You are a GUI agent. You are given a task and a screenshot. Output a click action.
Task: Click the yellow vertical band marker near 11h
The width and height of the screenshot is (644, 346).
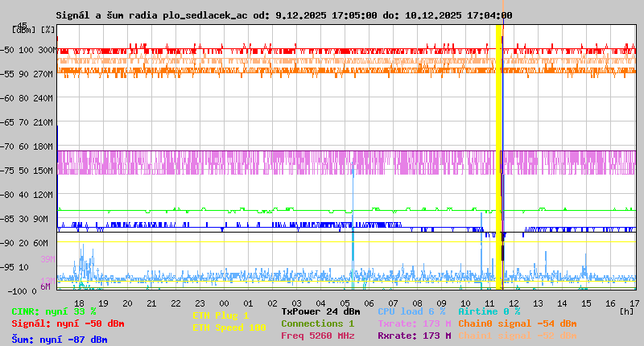coord(499,158)
